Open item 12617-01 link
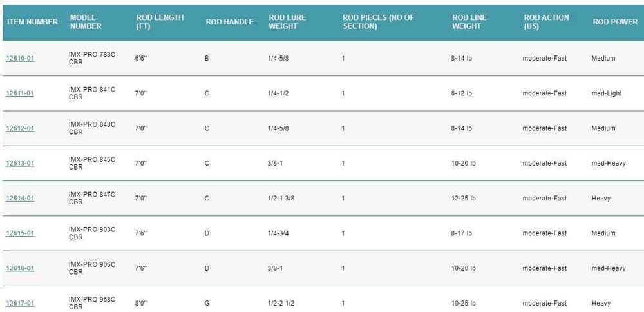Screen dimensions: 644x312 coord(20,304)
